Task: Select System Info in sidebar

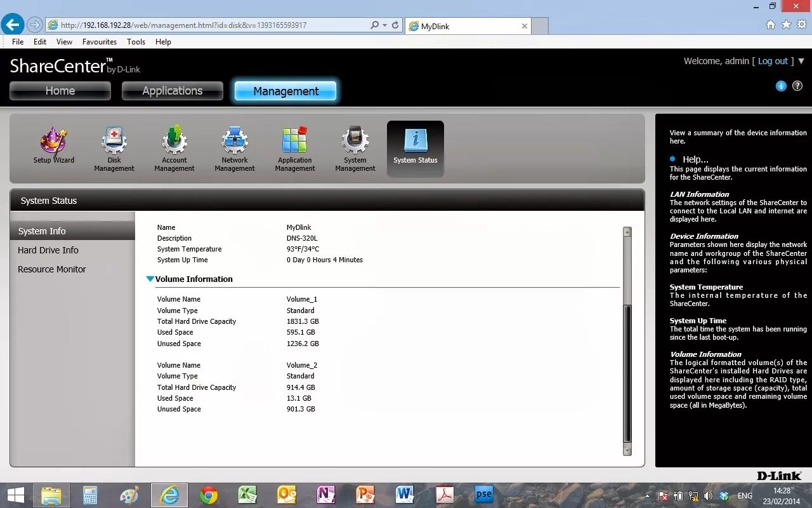Action: click(72, 231)
